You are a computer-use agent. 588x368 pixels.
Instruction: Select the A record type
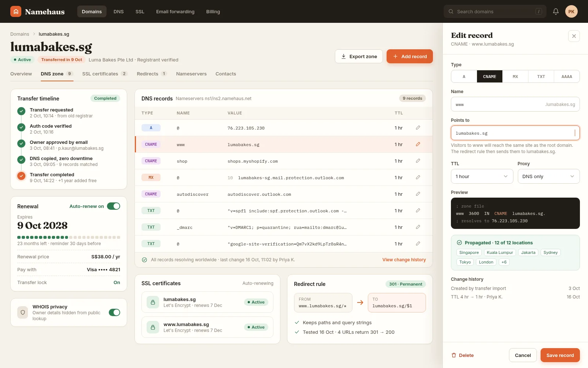pyautogui.click(x=464, y=77)
